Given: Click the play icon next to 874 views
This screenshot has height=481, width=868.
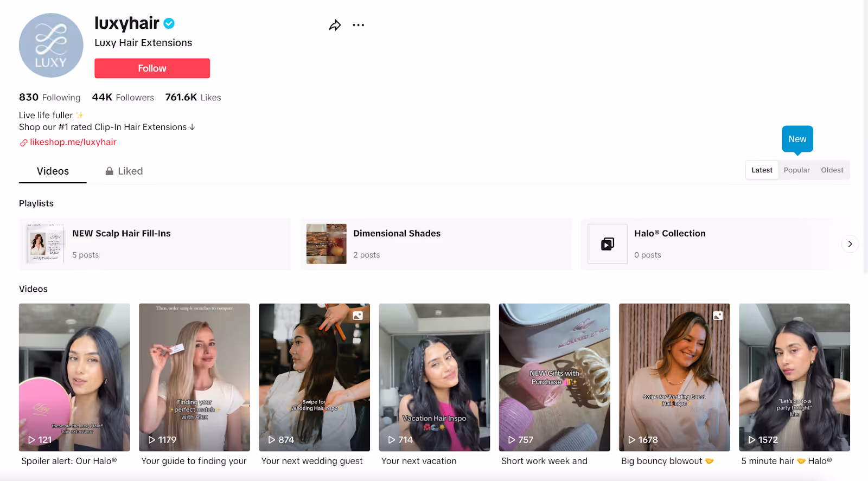Looking at the screenshot, I should point(272,440).
